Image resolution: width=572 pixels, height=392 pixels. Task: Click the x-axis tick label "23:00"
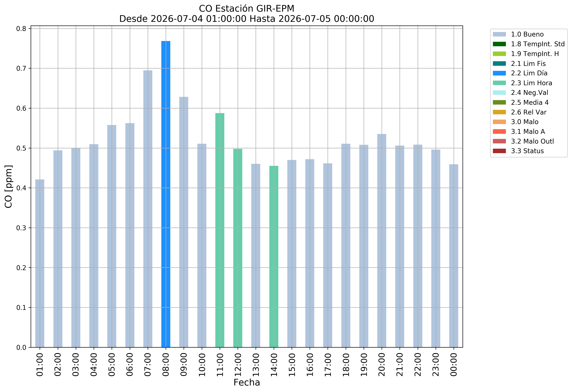tap(436, 365)
